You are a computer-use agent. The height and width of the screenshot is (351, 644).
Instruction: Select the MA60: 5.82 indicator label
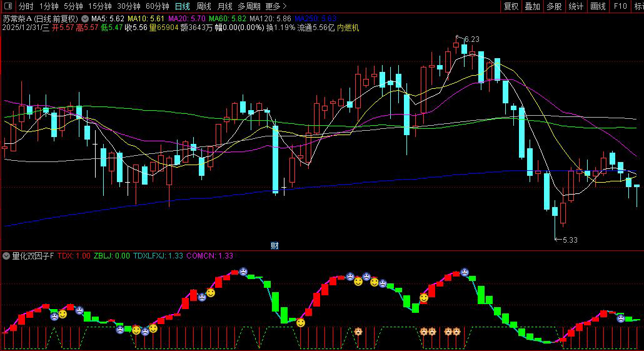pos(228,19)
